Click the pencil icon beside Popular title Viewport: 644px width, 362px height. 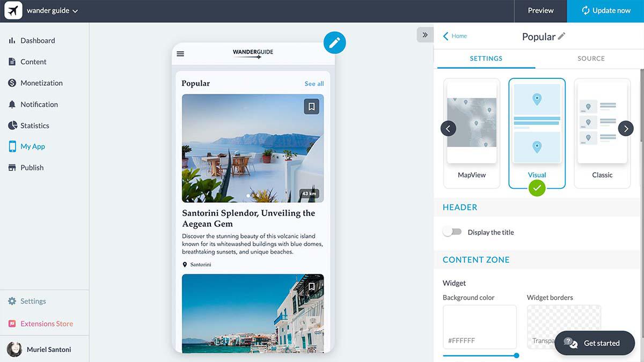coord(561,36)
